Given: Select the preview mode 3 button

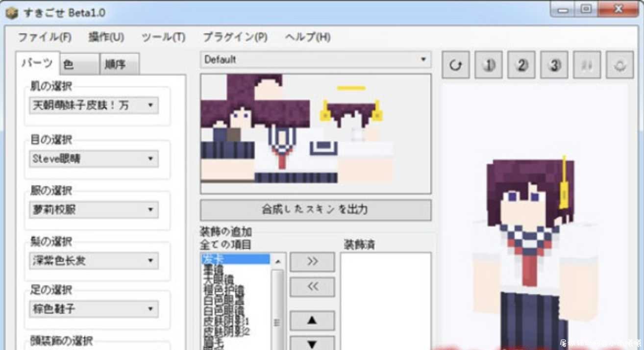Looking at the screenshot, I should pos(554,65).
